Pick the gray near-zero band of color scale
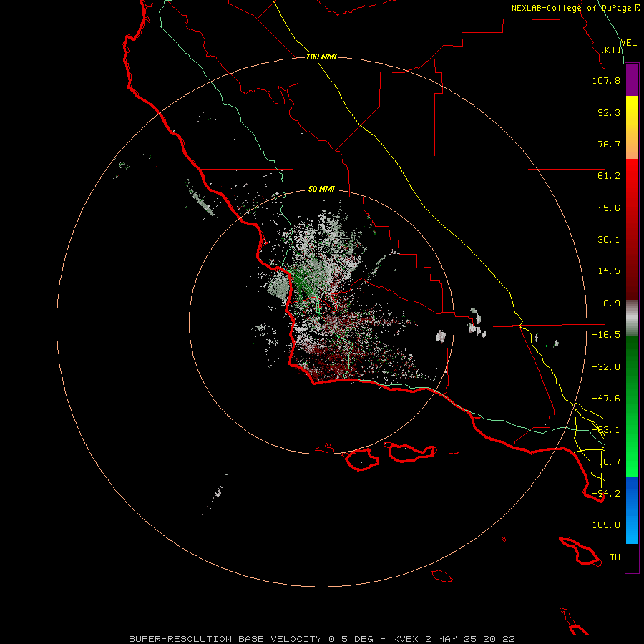The image size is (644, 644). (x=632, y=318)
